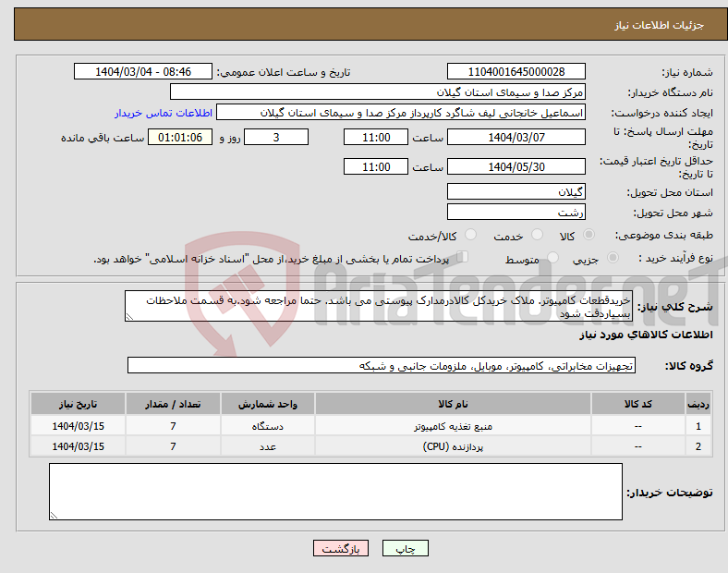
Task: Toggle the اسناد خزانه اسلامی payment checkbox
Action: click(463, 257)
